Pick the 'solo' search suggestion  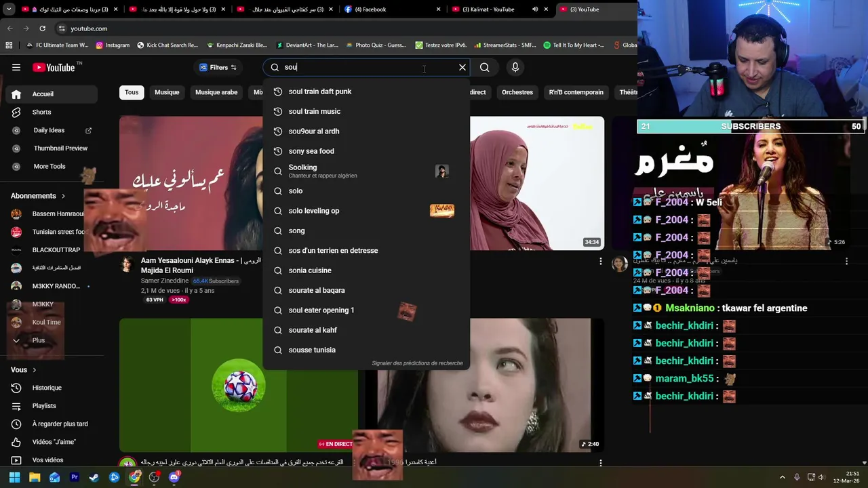366,191
